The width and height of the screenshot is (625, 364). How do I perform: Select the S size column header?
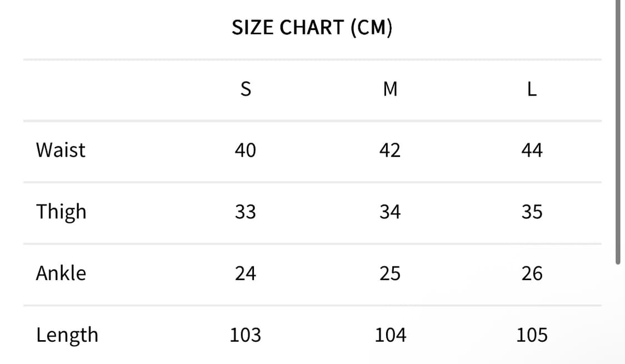(245, 89)
